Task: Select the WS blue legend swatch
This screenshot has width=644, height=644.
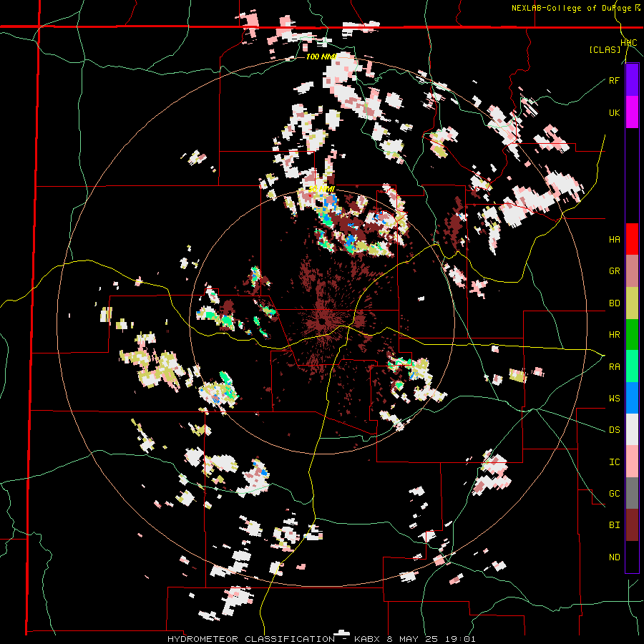Action: tap(632, 398)
